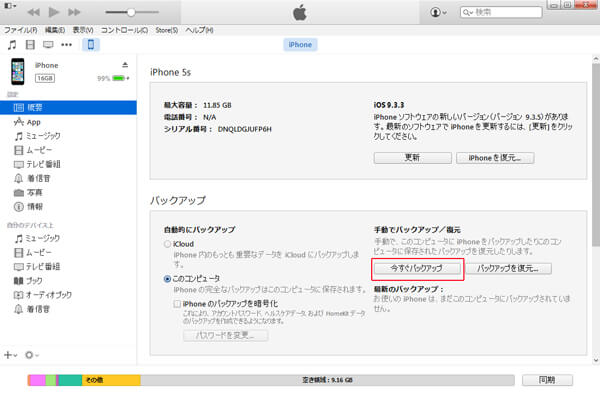Viewport: 600px width, 395px height.
Task: Open the コントロール menu
Action: pyautogui.click(x=124, y=30)
